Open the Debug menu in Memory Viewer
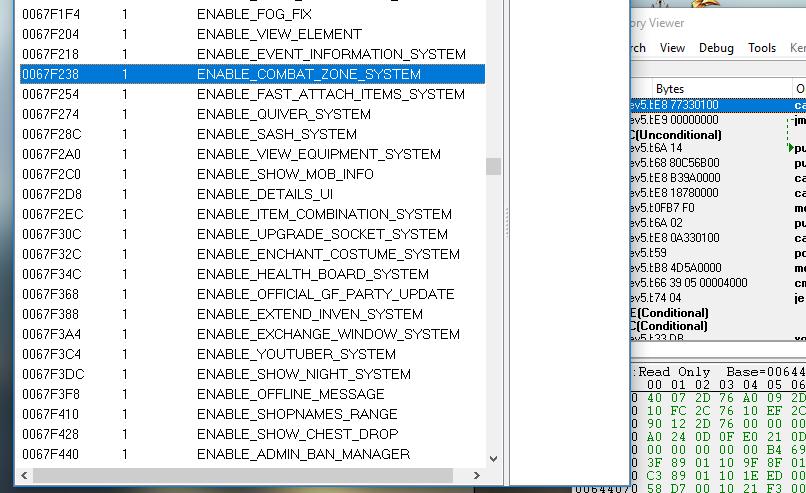The width and height of the screenshot is (806, 493). tap(716, 48)
